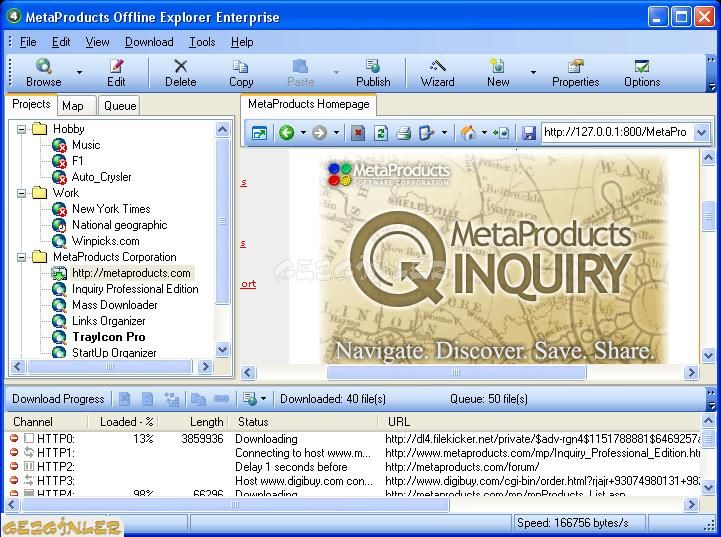This screenshot has height=537, width=721.
Task: Open project Properties
Action: click(x=576, y=73)
